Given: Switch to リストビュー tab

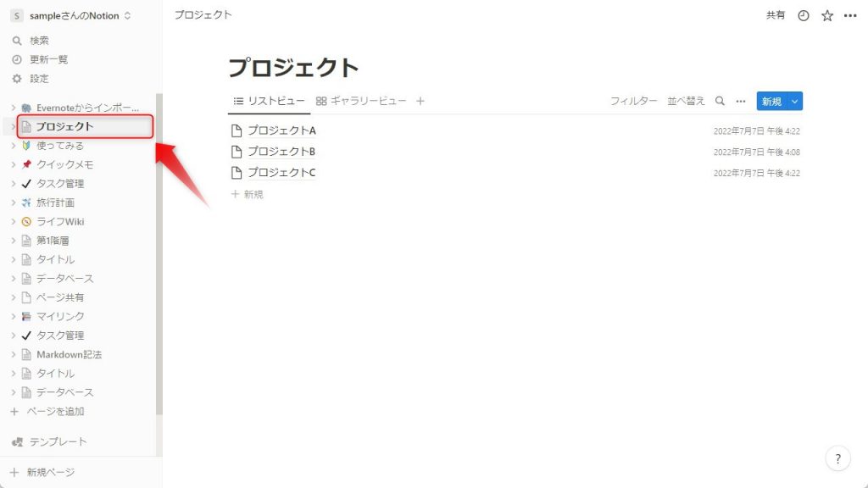Looking at the screenshot, I should pos(269,101).
